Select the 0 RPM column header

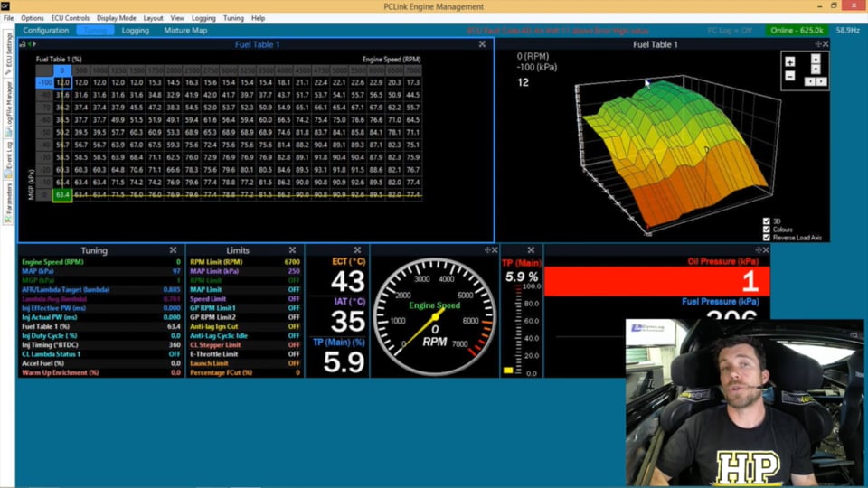(x=62, y=70)
